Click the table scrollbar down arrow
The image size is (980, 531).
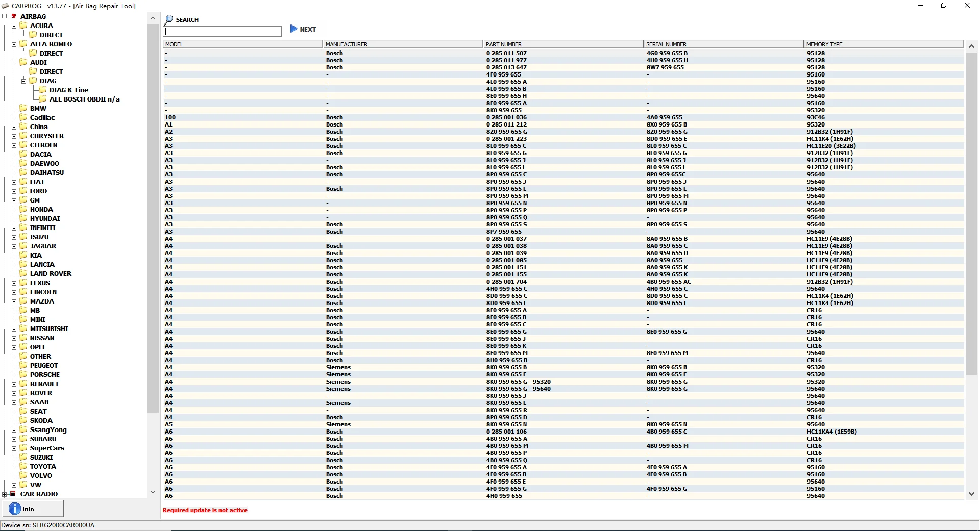[971, 494]
